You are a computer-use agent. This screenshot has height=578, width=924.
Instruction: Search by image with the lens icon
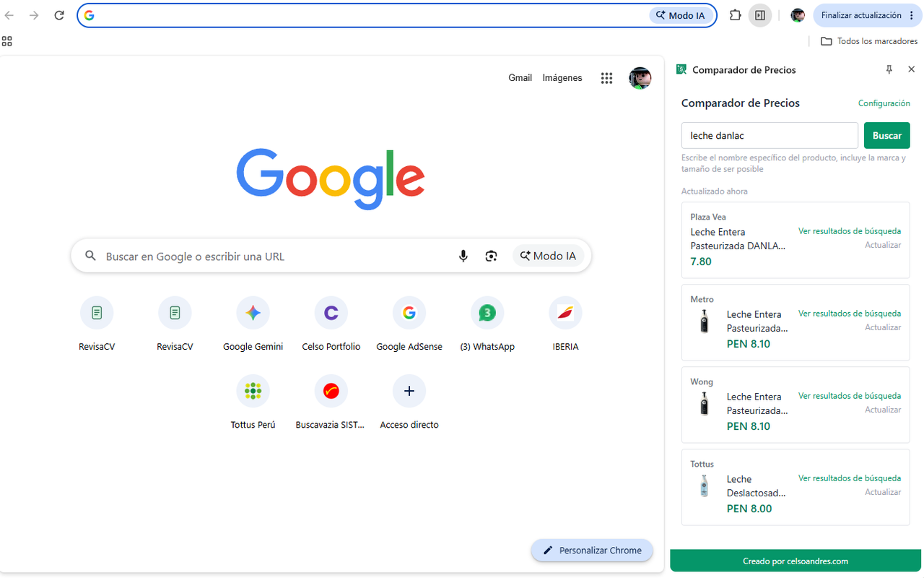[491, 256]
